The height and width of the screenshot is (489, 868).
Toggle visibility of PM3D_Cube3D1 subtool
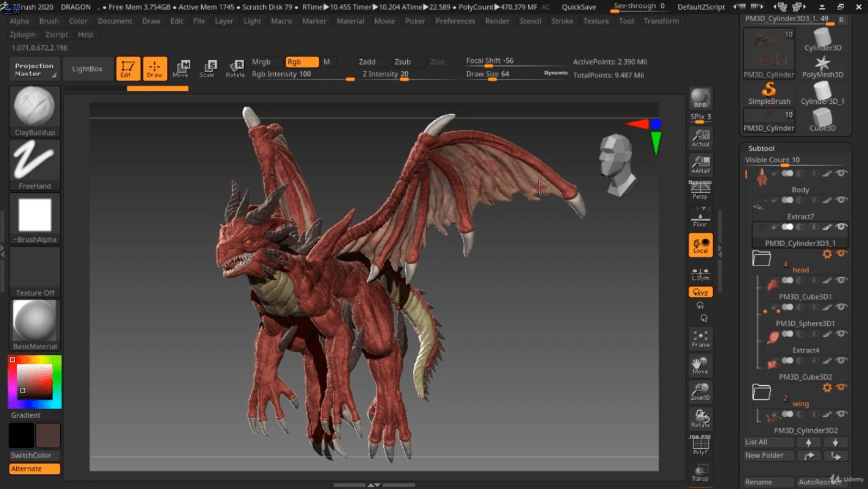[x=841, y=280]
